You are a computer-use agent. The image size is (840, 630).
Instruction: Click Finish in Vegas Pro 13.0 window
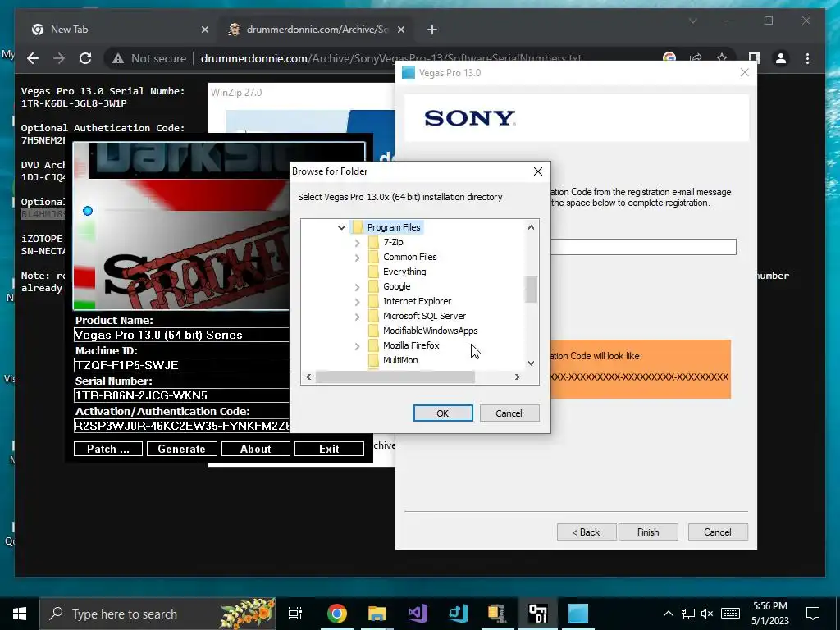tap(648, 532)
